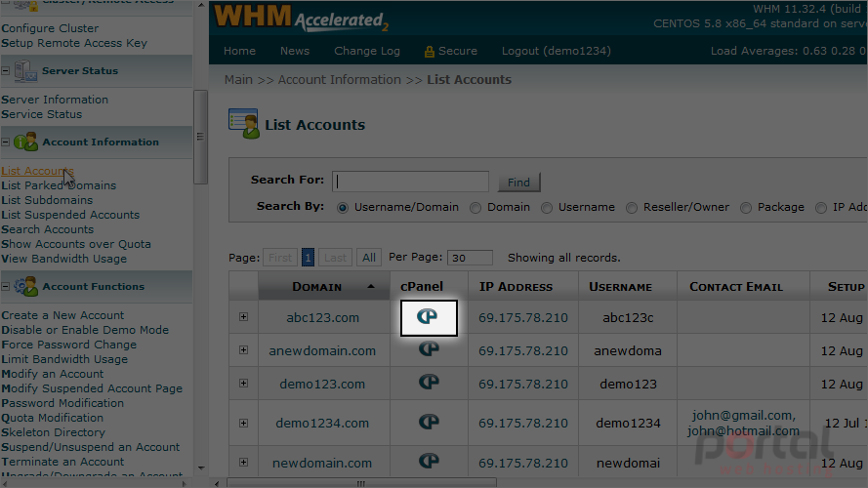Screen dimensions: 868x488
Task: Select Username/Domain search option
Action: (343, 208)
